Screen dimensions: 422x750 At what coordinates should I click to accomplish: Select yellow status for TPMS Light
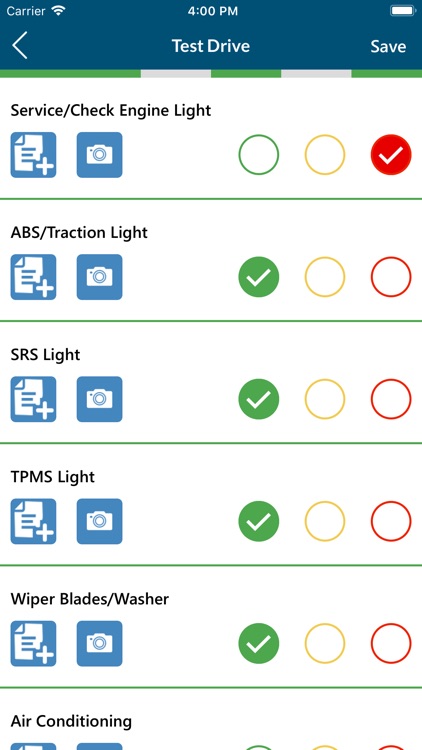(325, 521)
